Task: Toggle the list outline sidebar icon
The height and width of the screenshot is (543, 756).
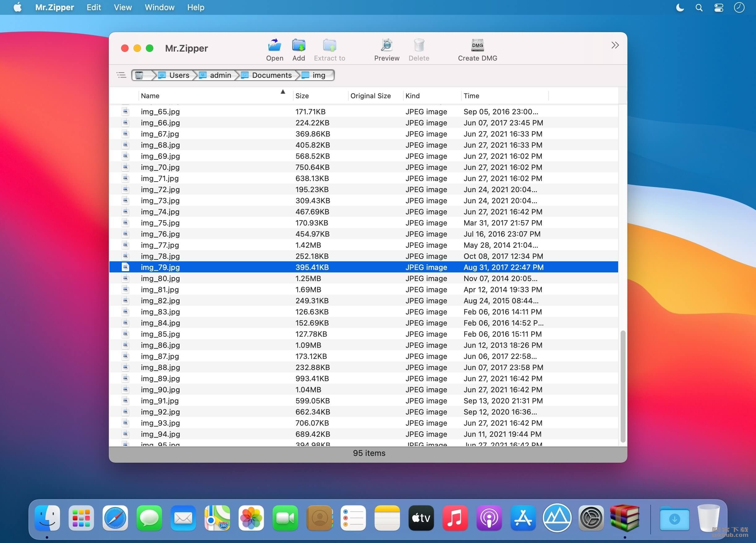Action: point(121,75)
